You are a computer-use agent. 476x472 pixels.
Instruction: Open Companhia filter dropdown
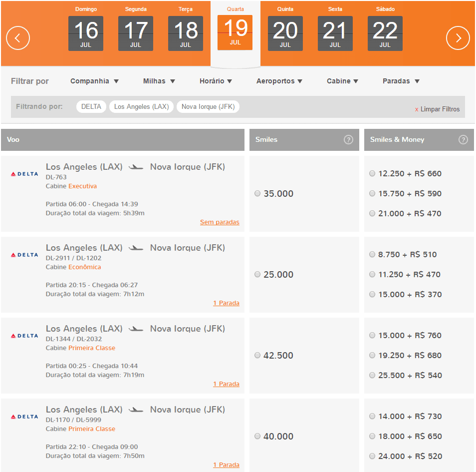point(94,81)
